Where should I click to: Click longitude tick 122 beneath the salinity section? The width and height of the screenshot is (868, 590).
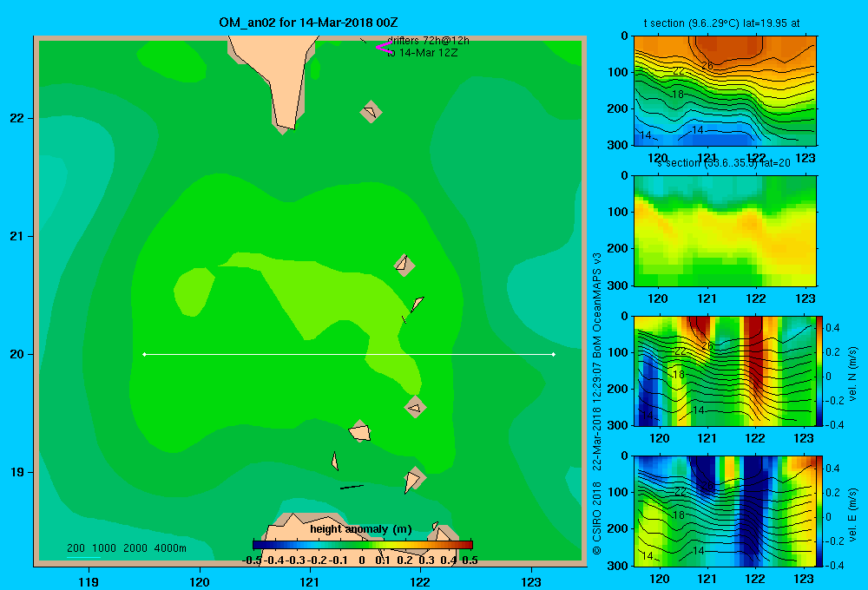pos(756,298)
